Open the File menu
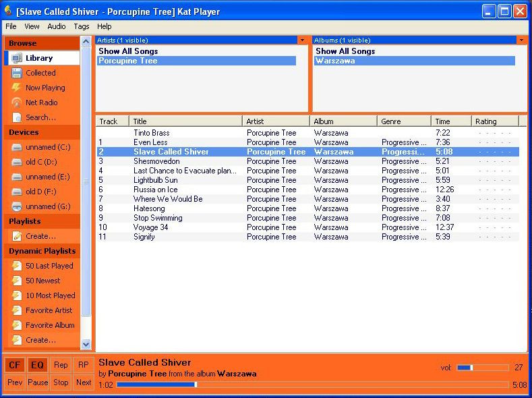 pyautogui.click(x=11, y=26)
